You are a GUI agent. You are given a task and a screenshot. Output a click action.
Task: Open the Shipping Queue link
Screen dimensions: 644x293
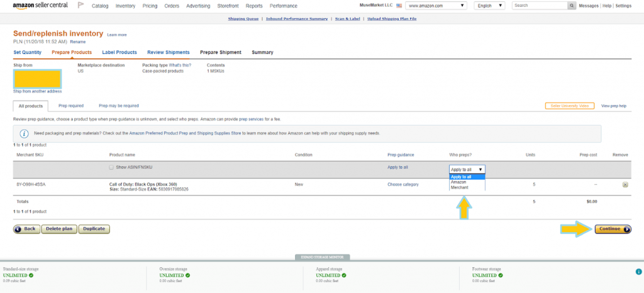243,19
